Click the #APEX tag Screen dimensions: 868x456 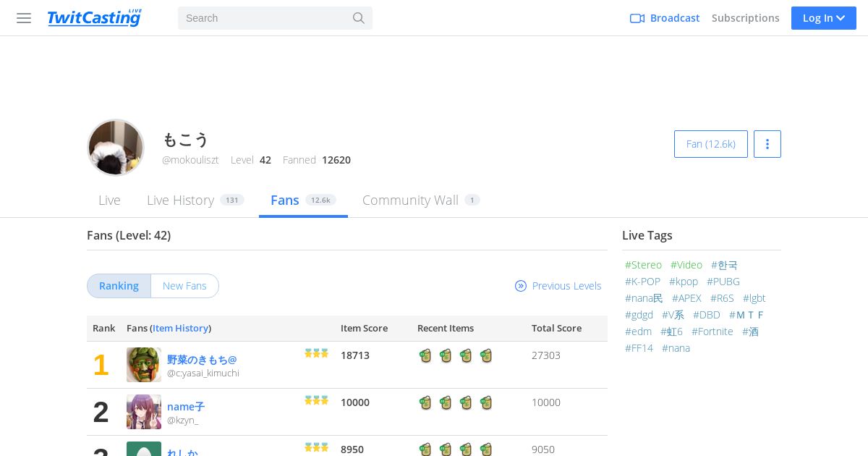(x=686, y=298)
